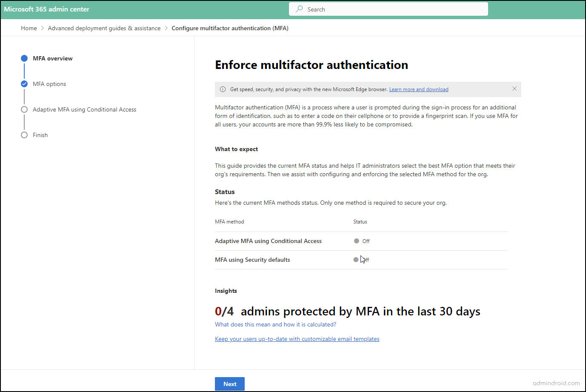This screenshot has height=392, width=586.
Task: Dismiss the Microsoft Edge browser notification banner
Action: click(515, 89)
